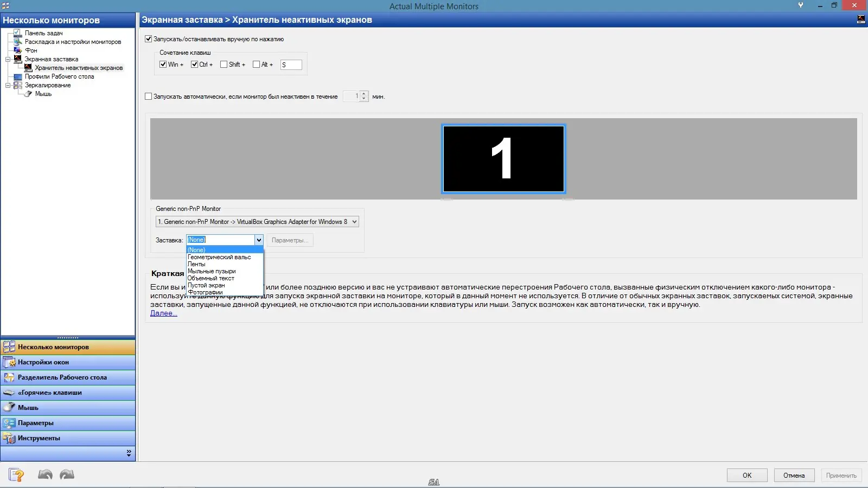Open the help question-mark icon
Image resolution: width=868 pixels, height=488 pixels.
click(x=17, y=474)
